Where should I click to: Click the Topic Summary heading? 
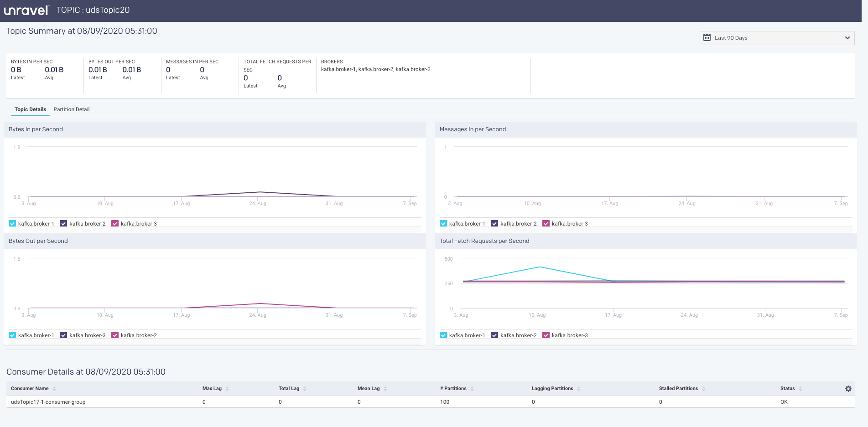pos(82,31)
